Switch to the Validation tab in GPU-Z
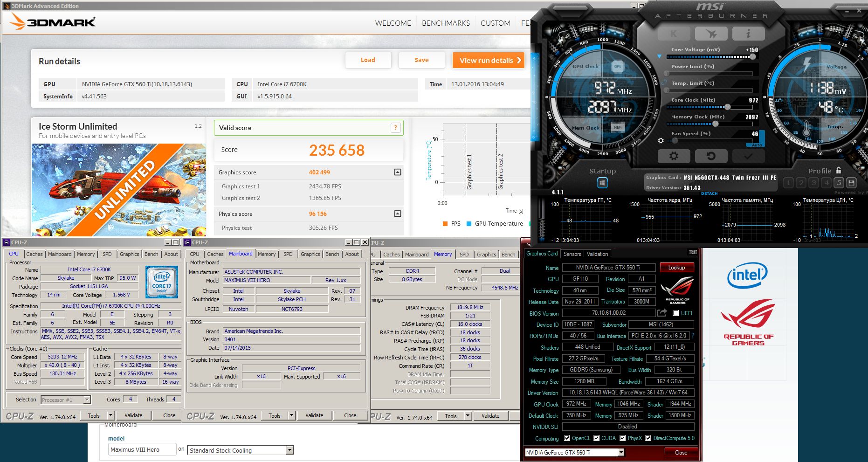The width and height of the screenshot is (868, 462). (597, 254)
